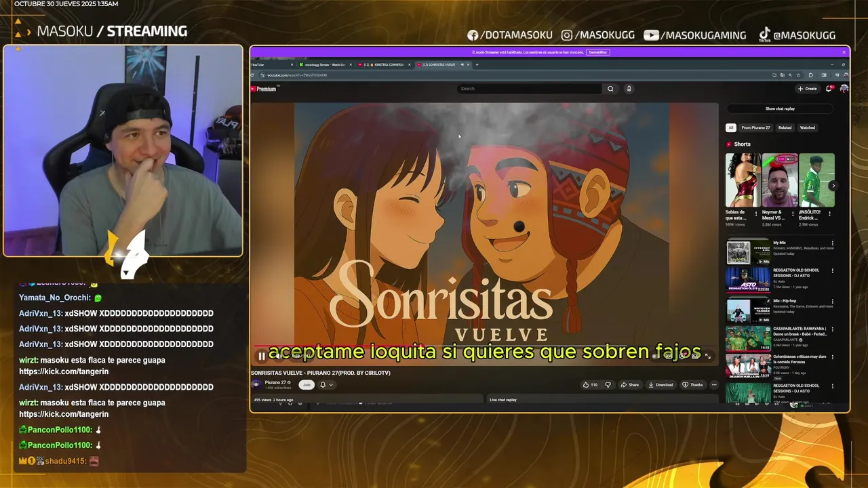Open CASAPARLANTE: RAWAYANA video title
The width and height of the screenshot is (868, 488).
click(800, 331)
